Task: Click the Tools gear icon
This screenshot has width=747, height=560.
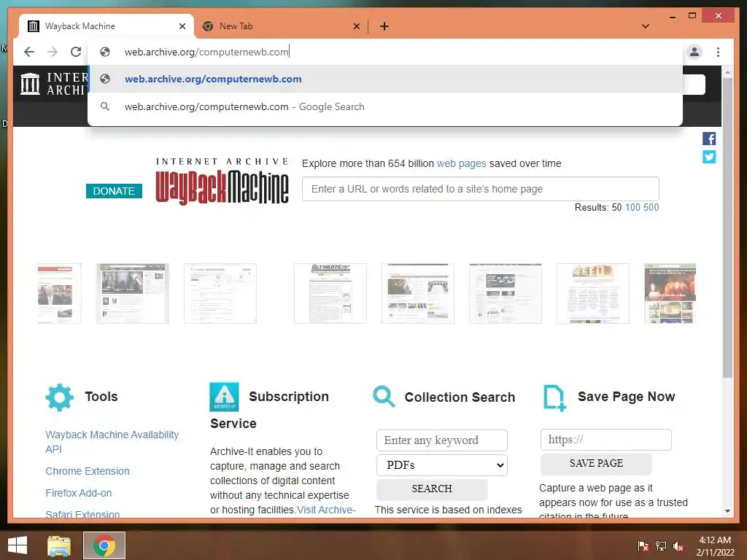Action: coord(60,397)
